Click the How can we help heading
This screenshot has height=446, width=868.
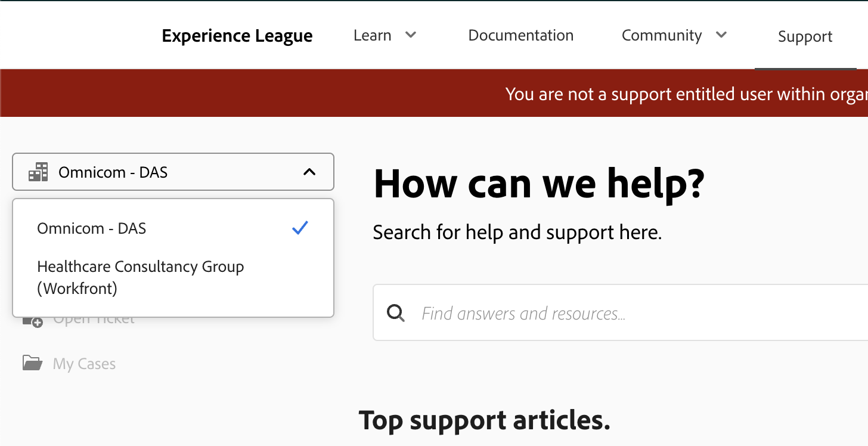point(538,184)
